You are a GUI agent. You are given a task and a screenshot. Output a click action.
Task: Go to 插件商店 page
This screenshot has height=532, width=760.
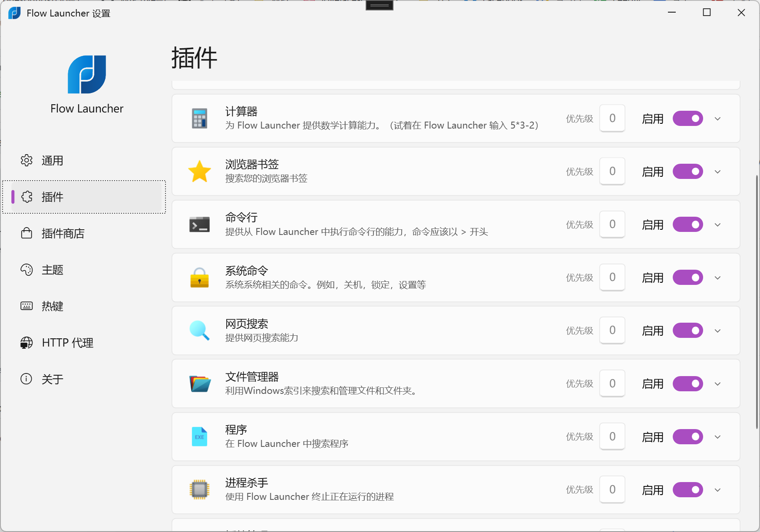[86, 233]
